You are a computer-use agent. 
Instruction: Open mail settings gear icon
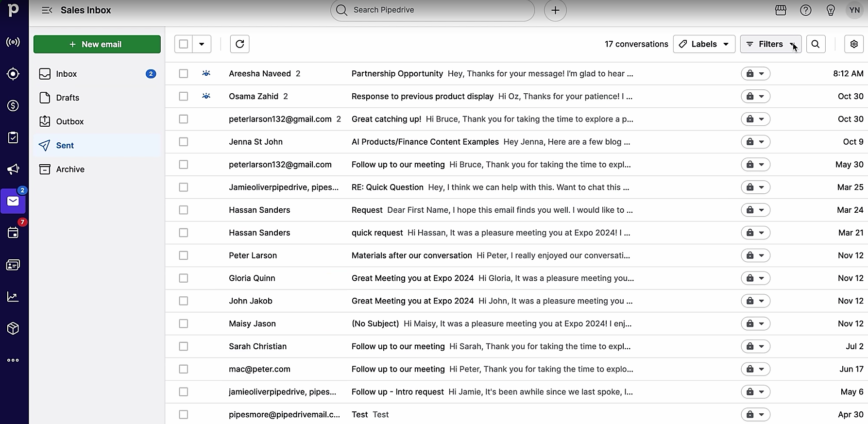tap(854, 44)
